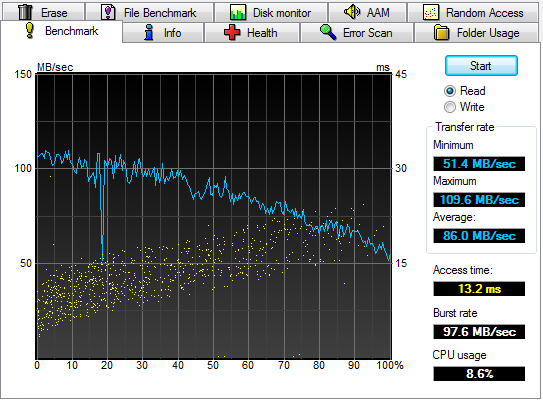
Task: Click the red cross Health icon
Action: click(232, 32)
